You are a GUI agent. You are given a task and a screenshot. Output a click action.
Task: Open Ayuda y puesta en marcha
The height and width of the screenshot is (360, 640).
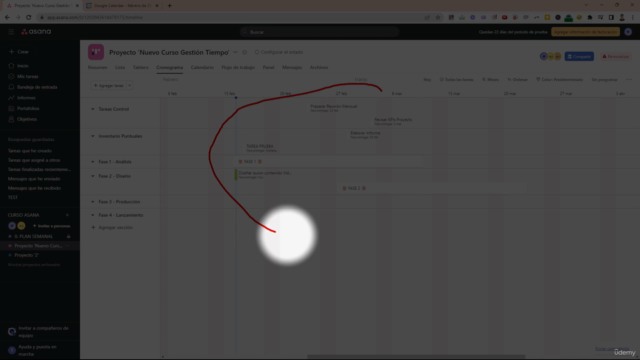coord(33,350)
